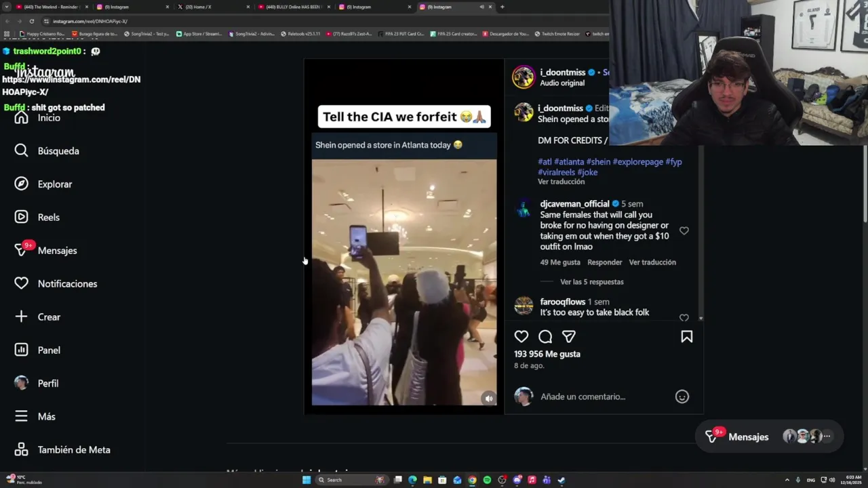Open Spotify from the taskbar
Image resolution: width=868 pixels, height=488 pixels.
487,480
